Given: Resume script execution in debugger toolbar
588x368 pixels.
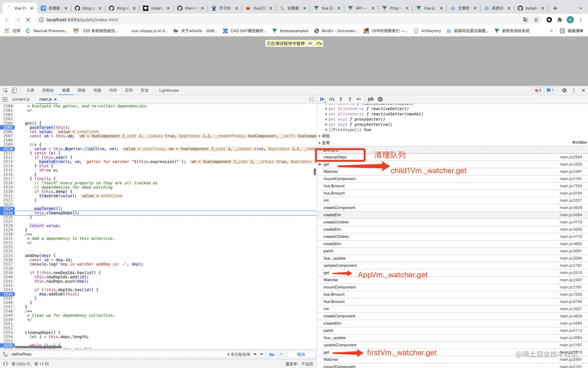Looking at the screenshot, I should (322, 99).
